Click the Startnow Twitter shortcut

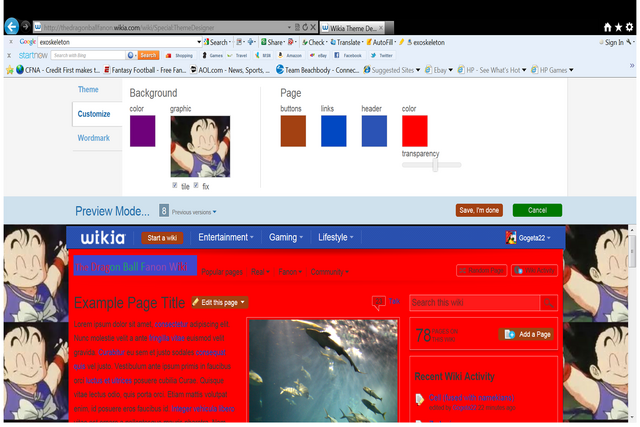click(382, 56)
